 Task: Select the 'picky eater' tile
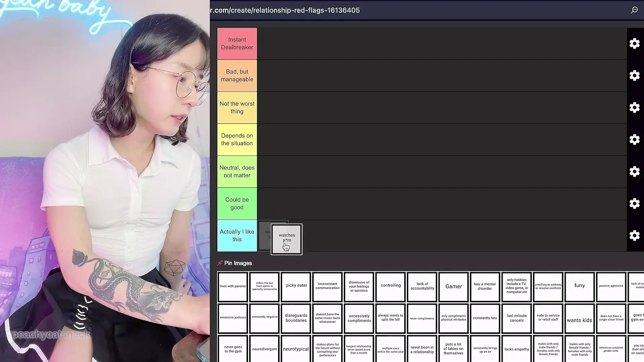click(x=296, y=286)
